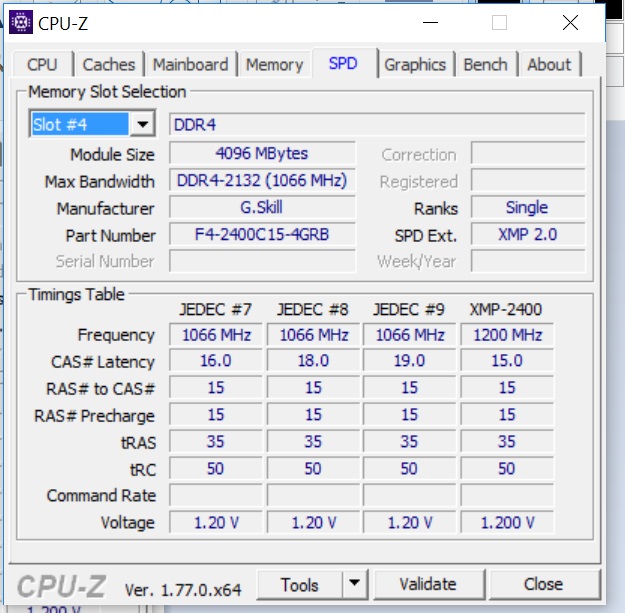
Task: Click the Max Bandwidth label
Action: (x=100, y=182)
